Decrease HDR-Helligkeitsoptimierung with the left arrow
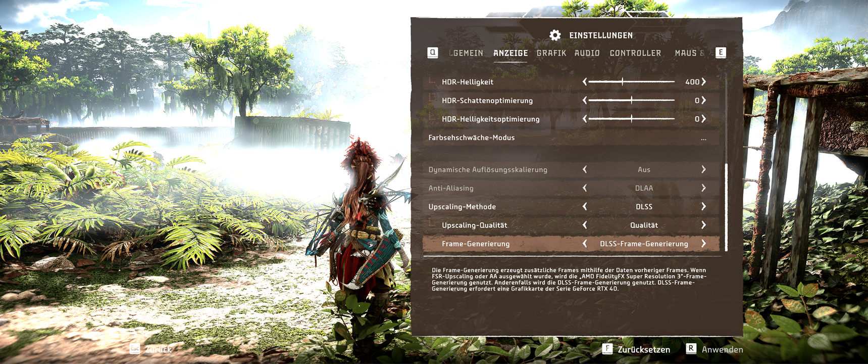This screenshot has width=868, height=364. tap(585, 119)
